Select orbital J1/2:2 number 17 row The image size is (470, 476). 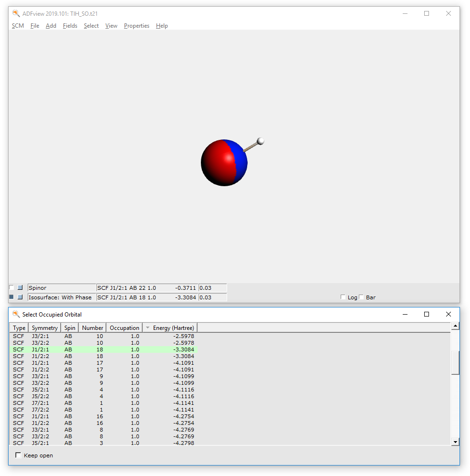[104, 370]
